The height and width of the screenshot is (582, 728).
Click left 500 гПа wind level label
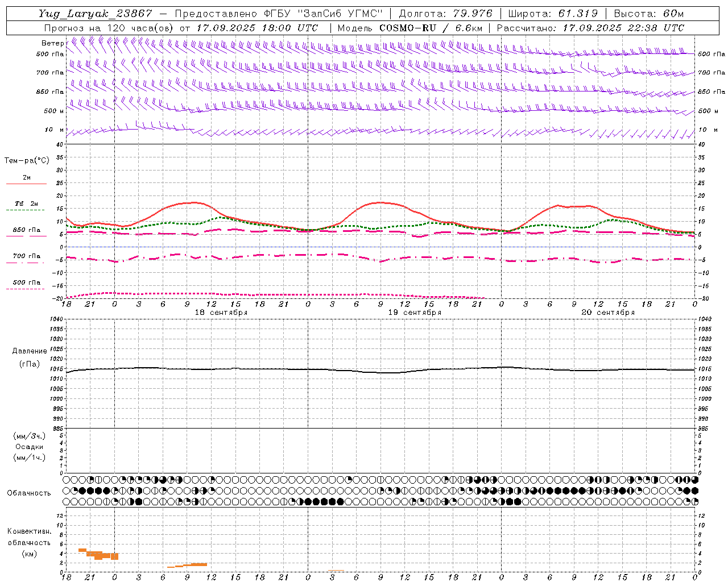(x=50, y=54)
